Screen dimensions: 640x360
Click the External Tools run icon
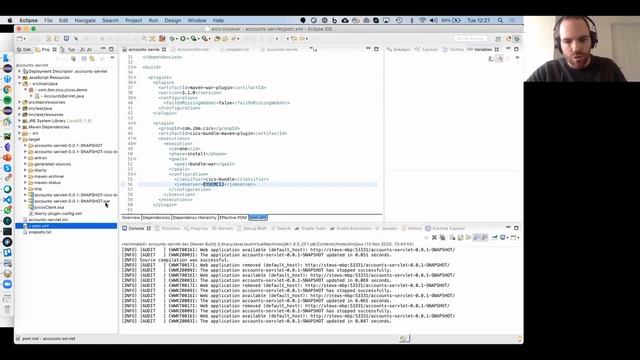point(204,39)
